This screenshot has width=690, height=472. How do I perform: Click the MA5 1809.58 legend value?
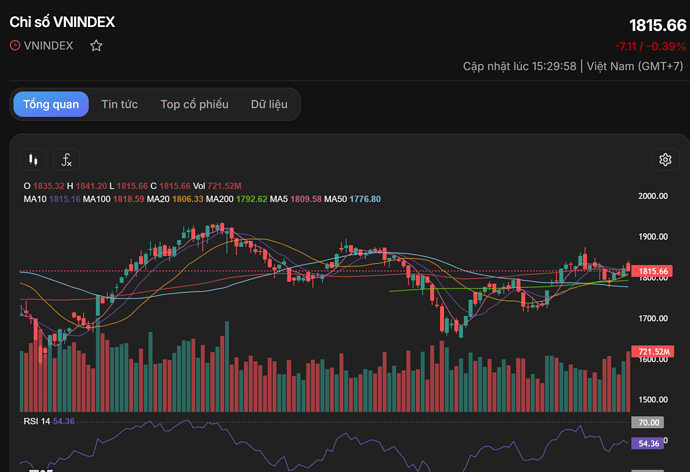[x=296, y=199]
